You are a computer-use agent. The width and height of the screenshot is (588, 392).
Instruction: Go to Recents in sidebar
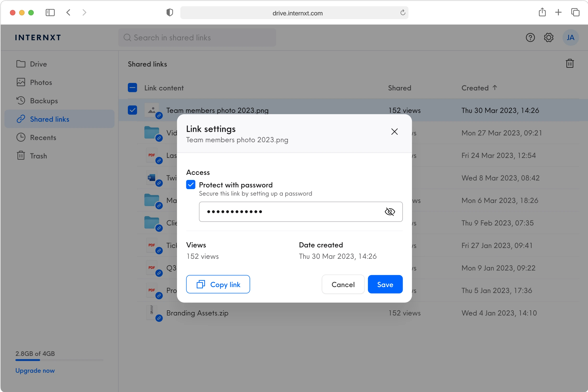pos(43,138)
